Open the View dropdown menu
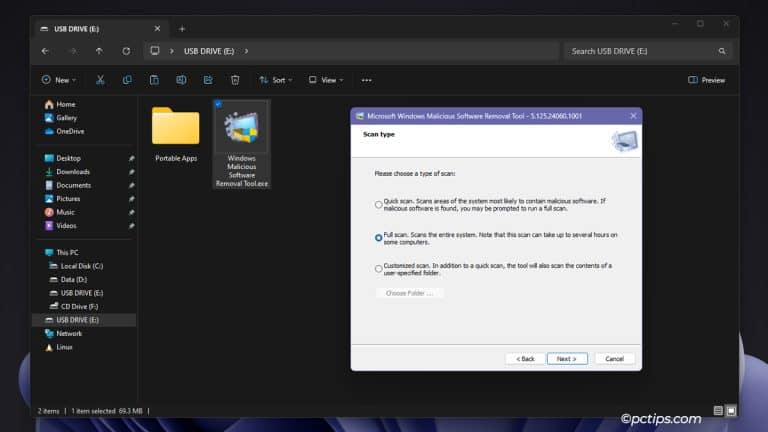Screen dimensions: 768x432 point(326,80)
